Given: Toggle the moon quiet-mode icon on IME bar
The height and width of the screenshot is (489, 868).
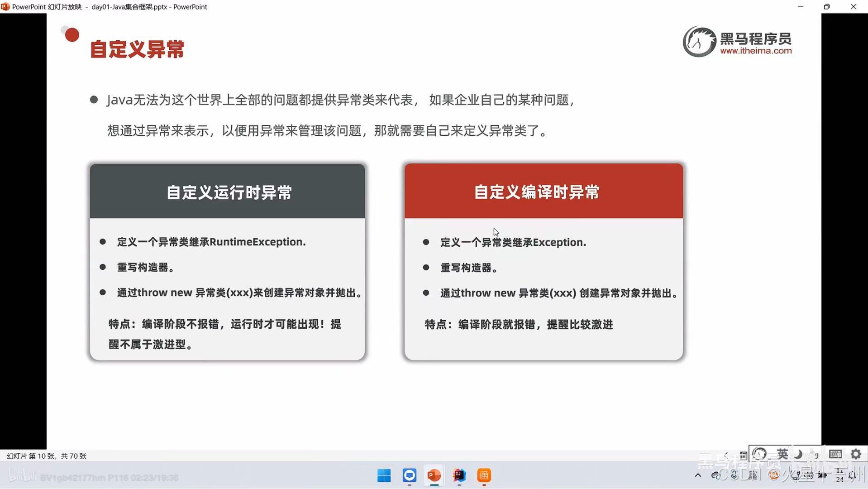Looking at the screenshot, I should tap(798, 453).
